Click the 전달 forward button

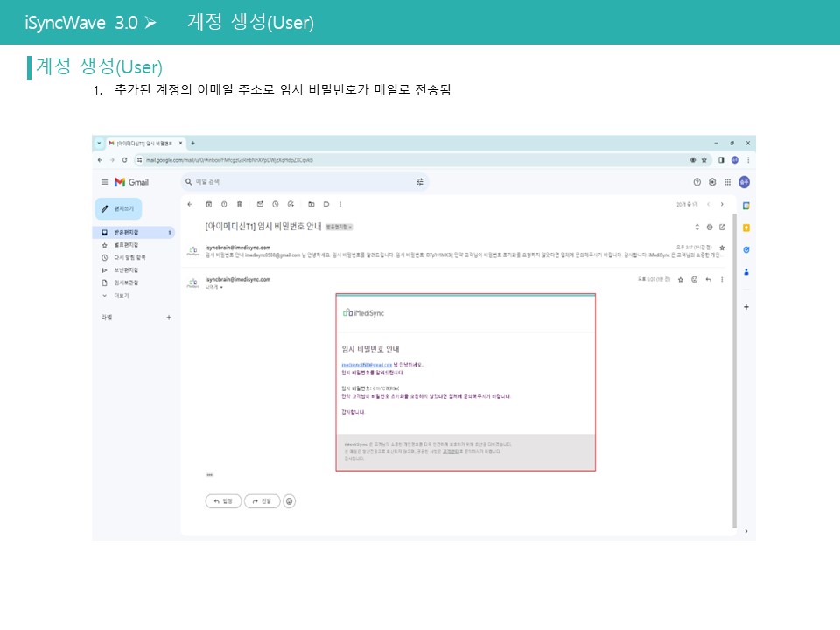(262, 501)
